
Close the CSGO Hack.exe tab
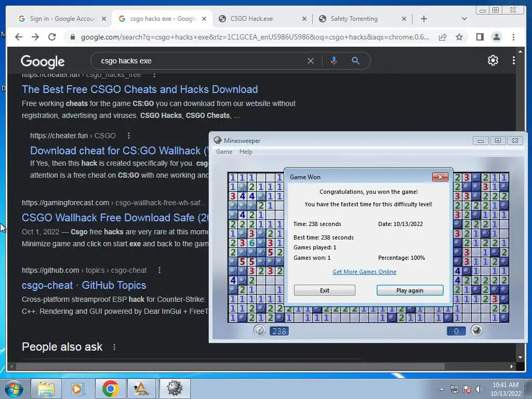pos(304,19)
